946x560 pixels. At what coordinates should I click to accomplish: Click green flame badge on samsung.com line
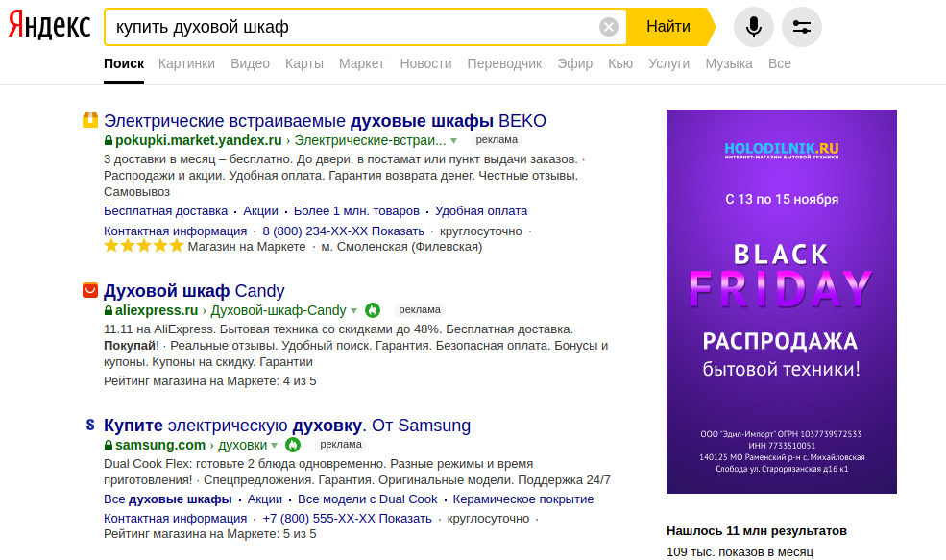(293, 445)
